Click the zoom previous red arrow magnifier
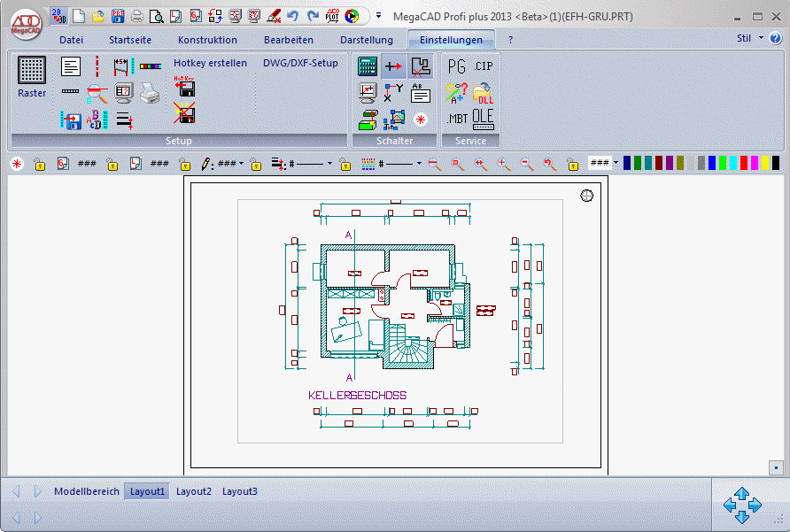Screen dimensions: 790x532 coord(550,164)
